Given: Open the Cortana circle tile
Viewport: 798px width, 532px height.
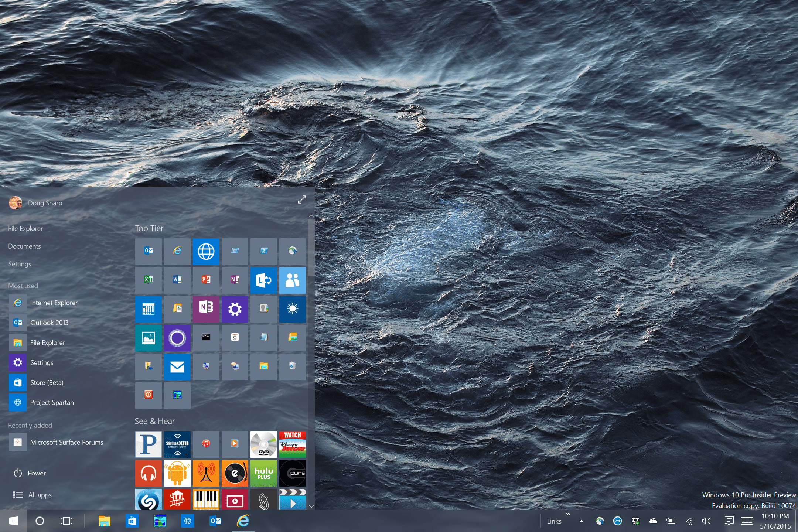Looking at the screenshot, I should click(x=177, y=338).
